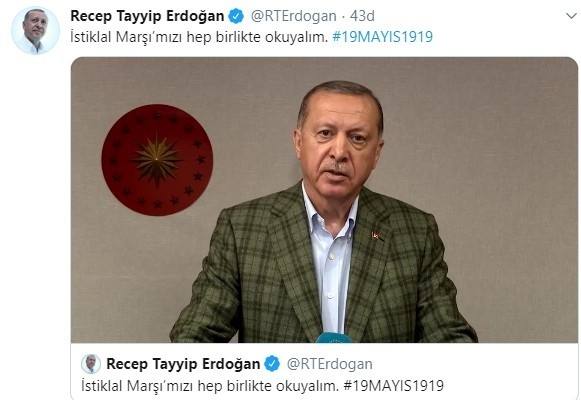Image resolution: width=581 pixels, height=400 pixels.
Task: Click the black #19MAYIS1919 text in the quoted tweet
Action: pos(393,386)
